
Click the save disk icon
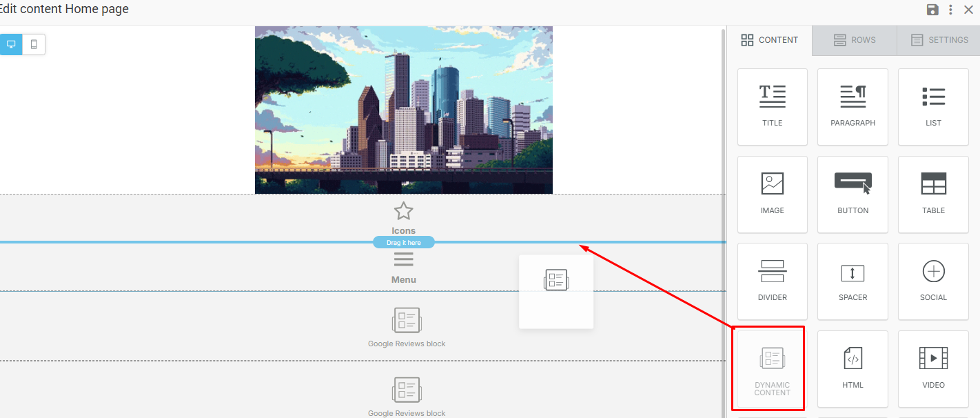pyautogui.click(x=932, y=10)
